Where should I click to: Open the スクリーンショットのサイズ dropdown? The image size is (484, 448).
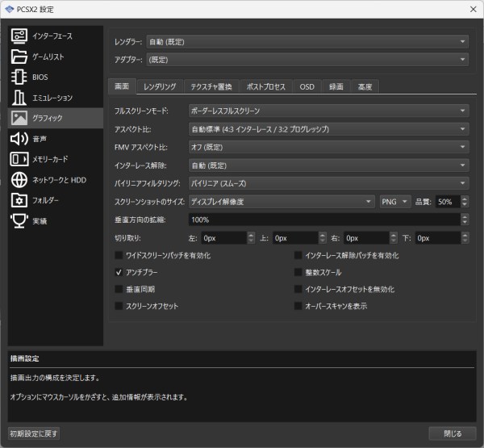click(x=282, y=202)
